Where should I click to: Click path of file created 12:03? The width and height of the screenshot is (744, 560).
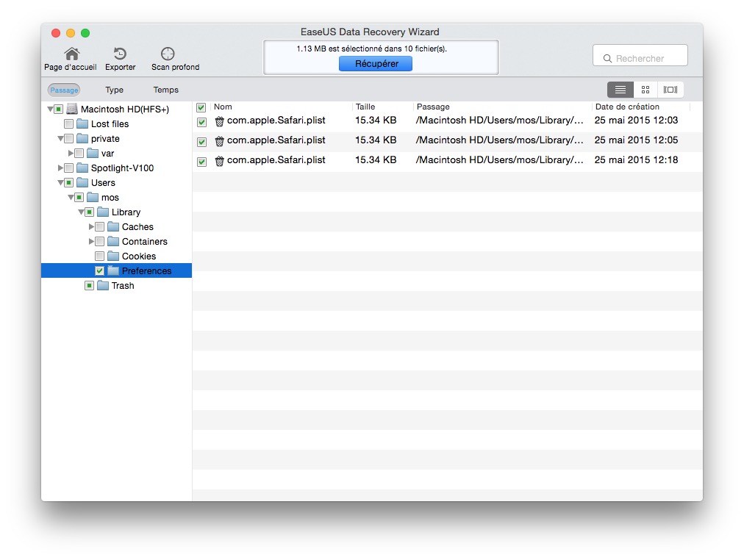click(500, 121)
